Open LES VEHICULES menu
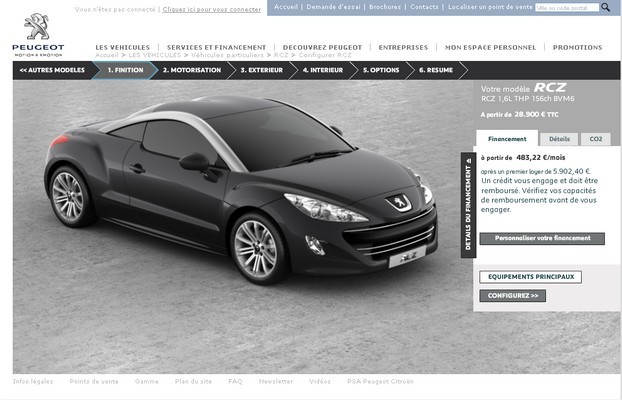Image resolution: width=622 pixels, height=400 pixels. pyautogui.click(x=123, y=47)
